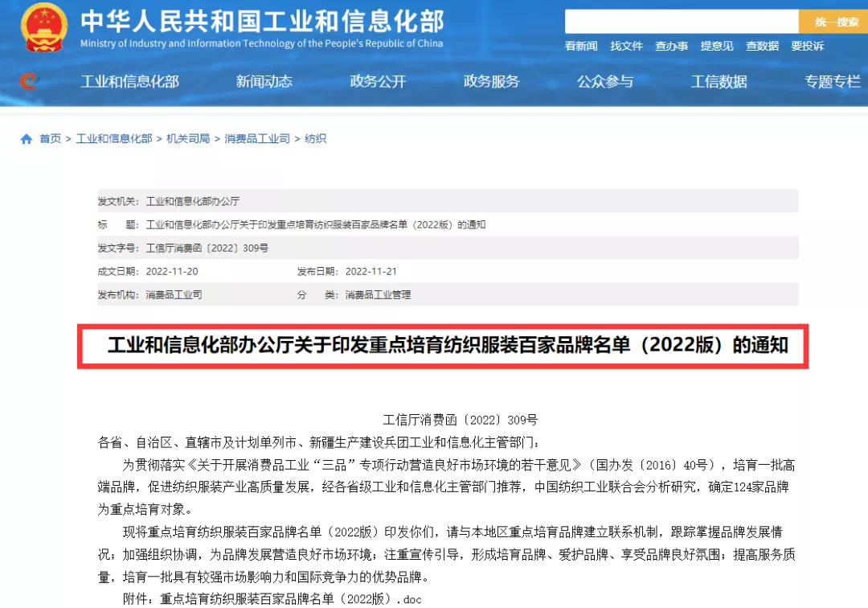This screenshot has width=868, height=608.
Task: Click the national emblem logo
Action: point(43,27)
